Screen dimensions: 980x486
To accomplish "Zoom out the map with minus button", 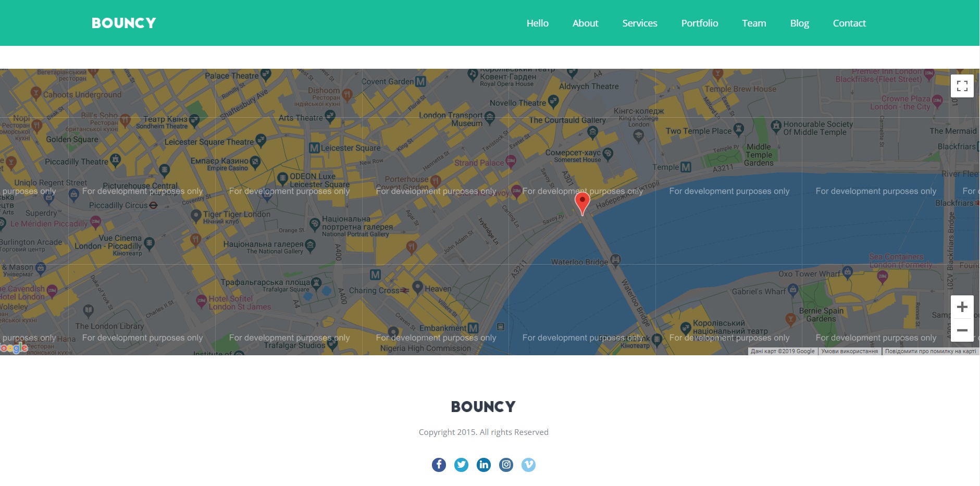I will coord(962,330).
